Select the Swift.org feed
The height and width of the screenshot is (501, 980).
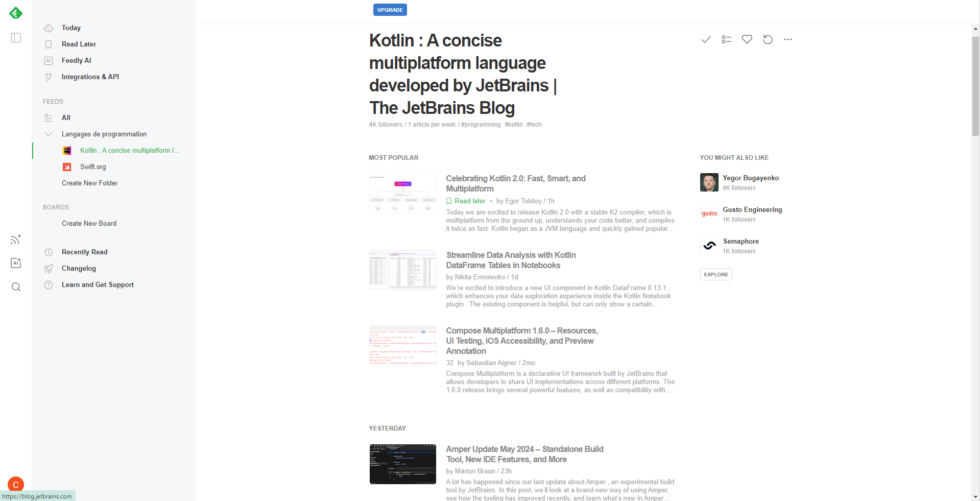(93, 167)
